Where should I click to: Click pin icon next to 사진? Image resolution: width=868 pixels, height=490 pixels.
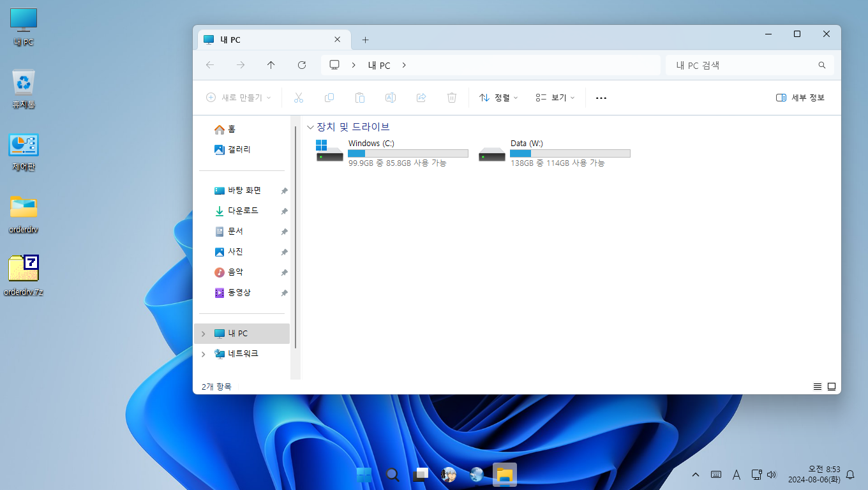284,252
